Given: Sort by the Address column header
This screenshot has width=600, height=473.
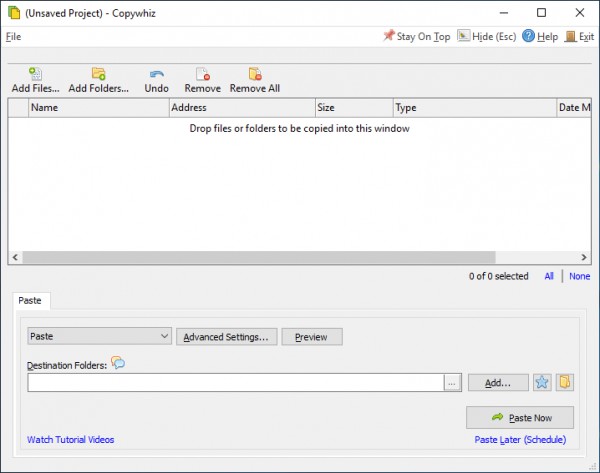Looking at the screenshot, I should 242,108.
